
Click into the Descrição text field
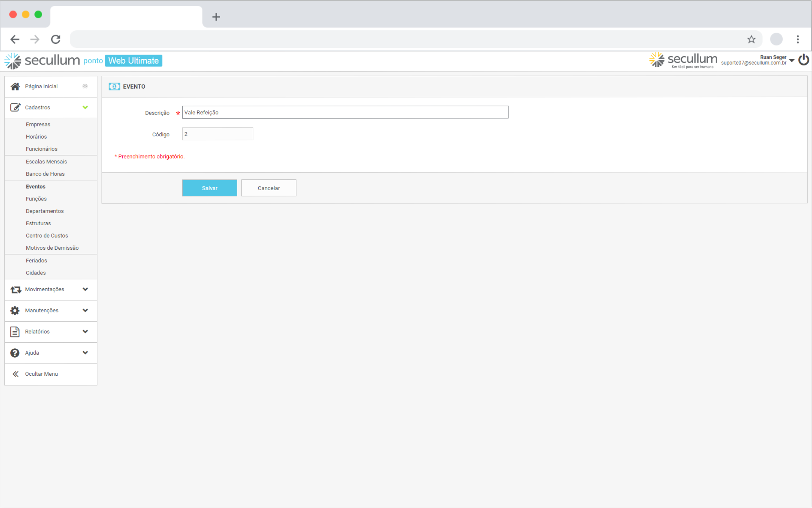[x=345, y=112]
